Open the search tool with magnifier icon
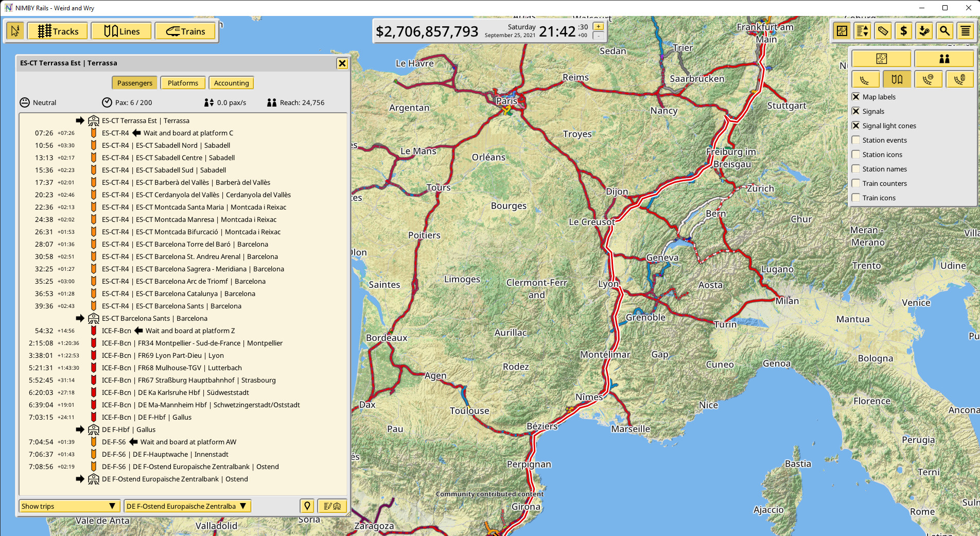Image resolution: width=980 pixels, height=536 pixels. point(944,31)
